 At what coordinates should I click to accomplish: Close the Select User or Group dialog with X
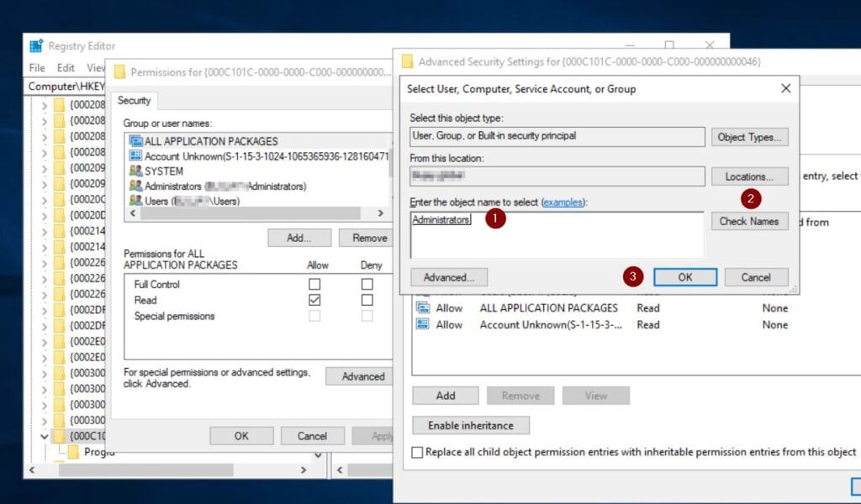click(786, 88)
